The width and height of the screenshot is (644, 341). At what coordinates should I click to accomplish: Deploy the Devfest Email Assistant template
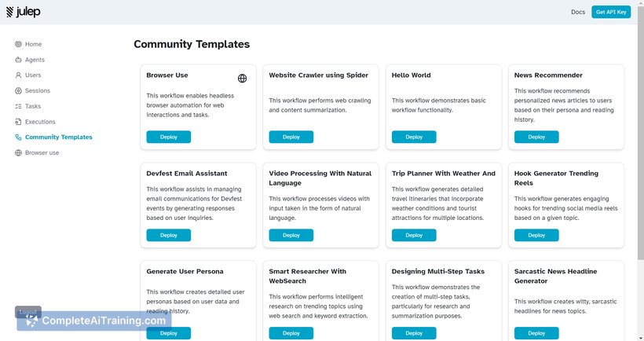click(168, 235)
